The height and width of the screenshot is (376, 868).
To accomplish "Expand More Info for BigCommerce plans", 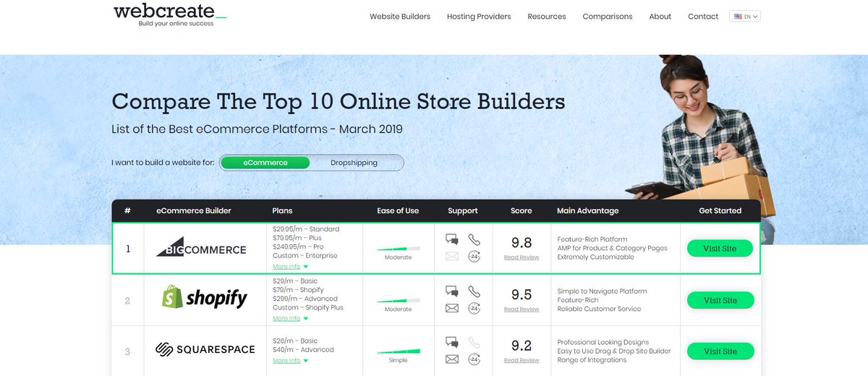I will coord(290,266).
